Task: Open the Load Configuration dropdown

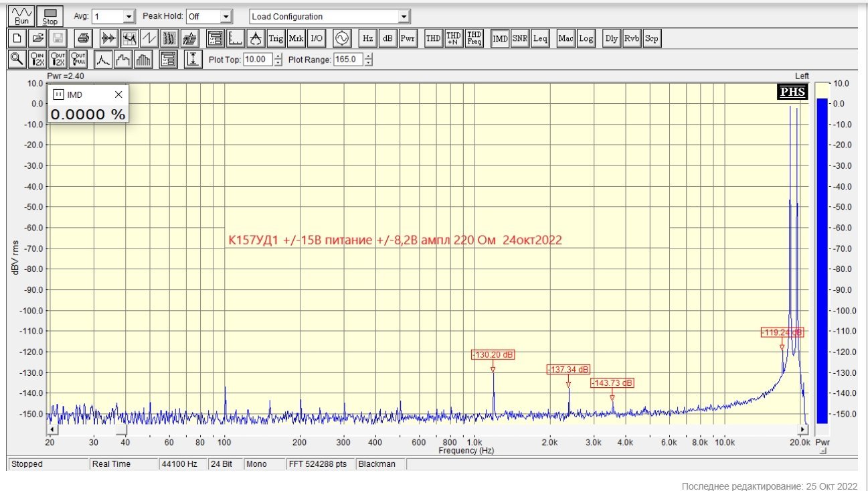Action: [404, 17]
